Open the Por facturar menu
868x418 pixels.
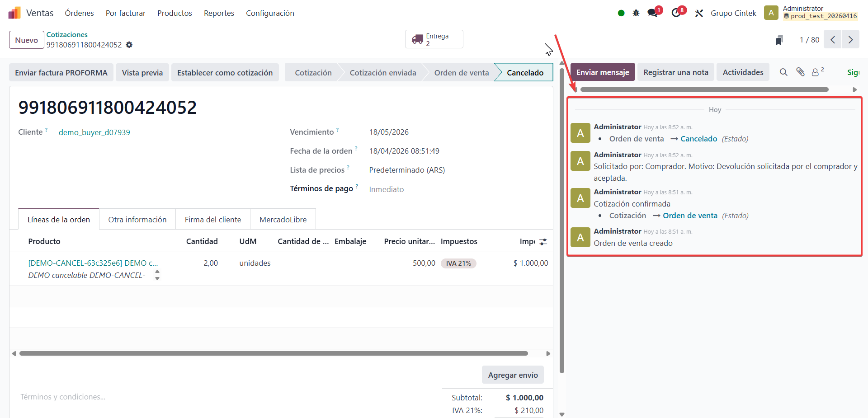(x=126, y=13)
